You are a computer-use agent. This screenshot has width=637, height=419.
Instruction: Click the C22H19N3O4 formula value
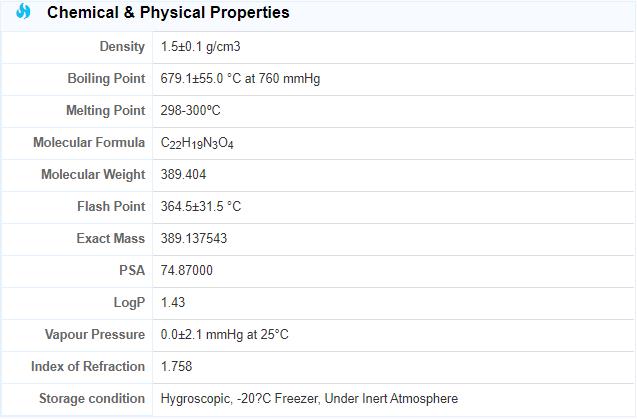tap(197, 143)
